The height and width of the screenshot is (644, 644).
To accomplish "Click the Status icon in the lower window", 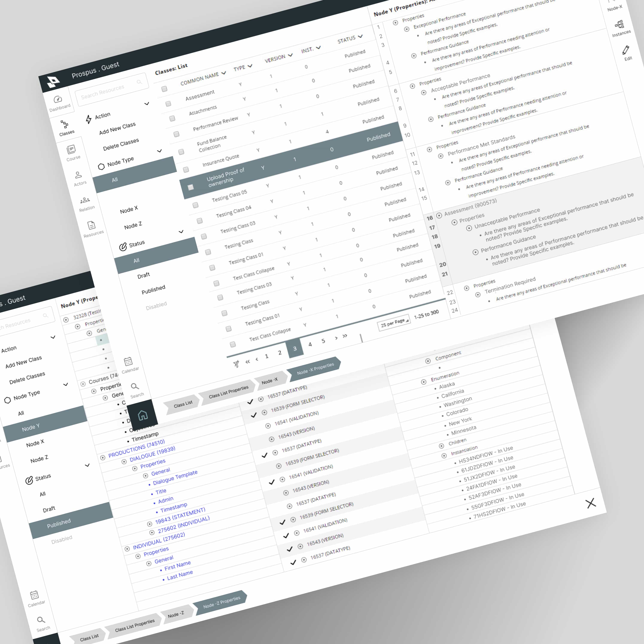I will pyautogui.click(x=29, y=481).
